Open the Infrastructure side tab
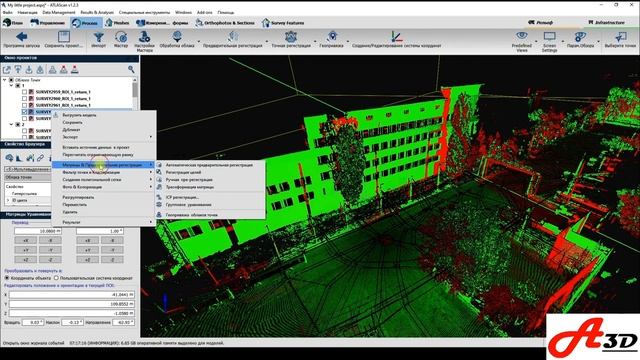640x360 pixels. tap(606, 22)
